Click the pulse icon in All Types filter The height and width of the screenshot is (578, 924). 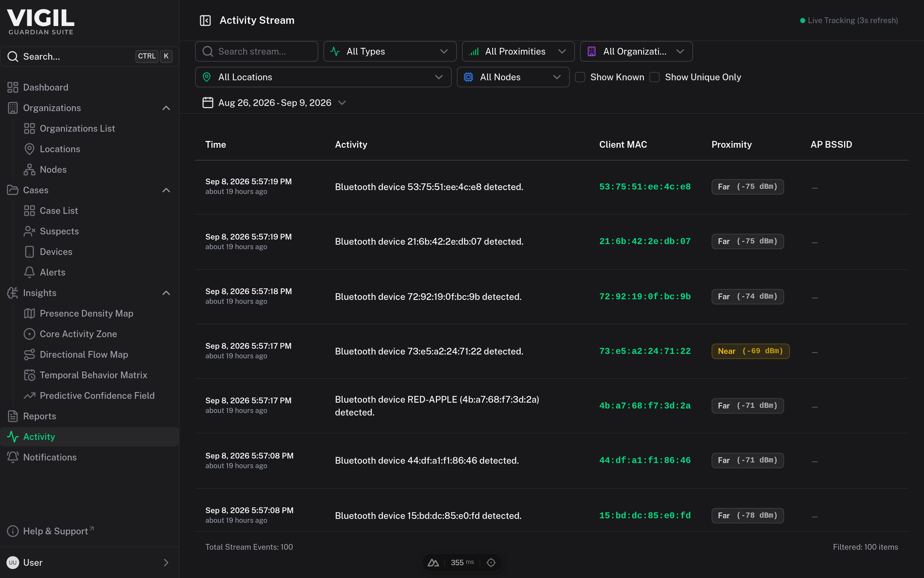click(x=335, y=51)
